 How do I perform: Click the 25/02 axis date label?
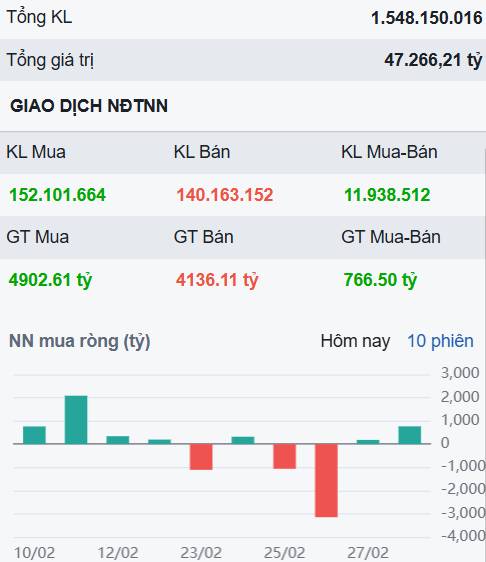point(285,553)
